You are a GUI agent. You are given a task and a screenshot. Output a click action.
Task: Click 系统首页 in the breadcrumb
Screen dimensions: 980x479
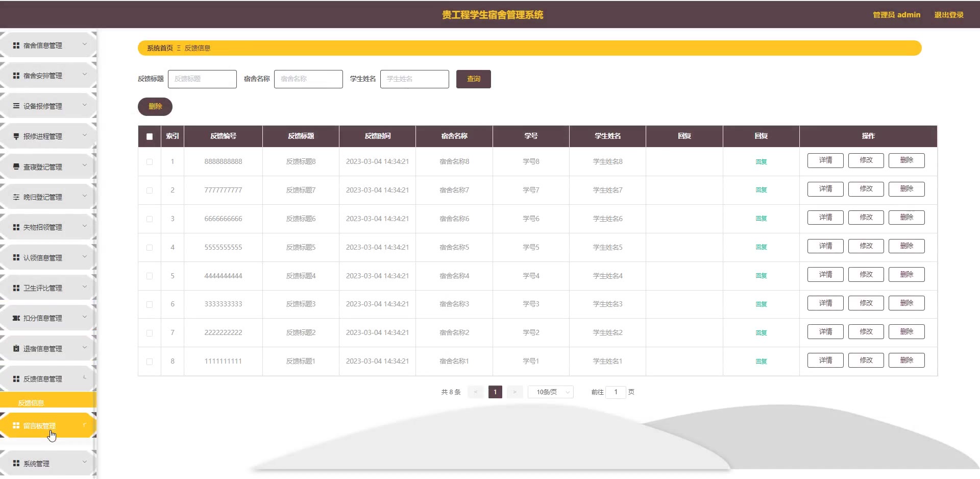click(160, 48)
